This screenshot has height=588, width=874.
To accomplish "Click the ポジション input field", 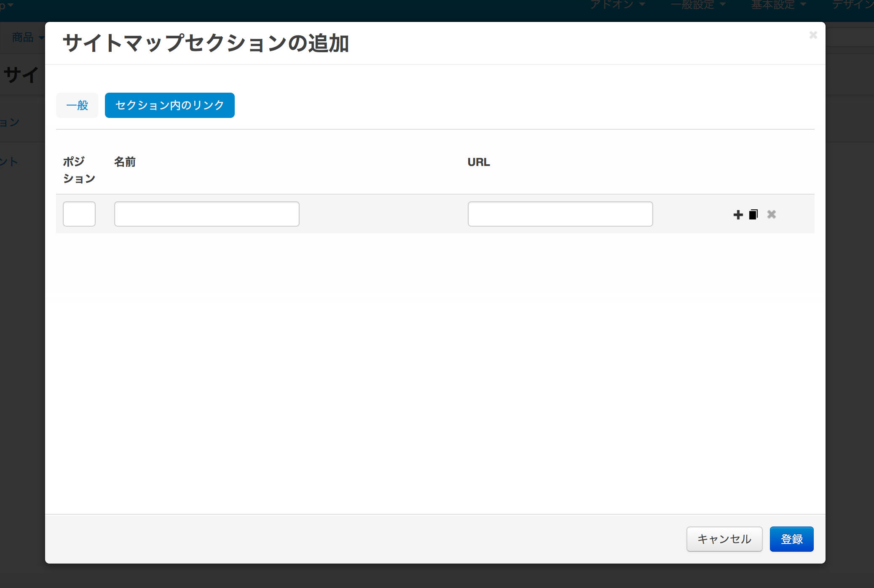I will 79,214.
